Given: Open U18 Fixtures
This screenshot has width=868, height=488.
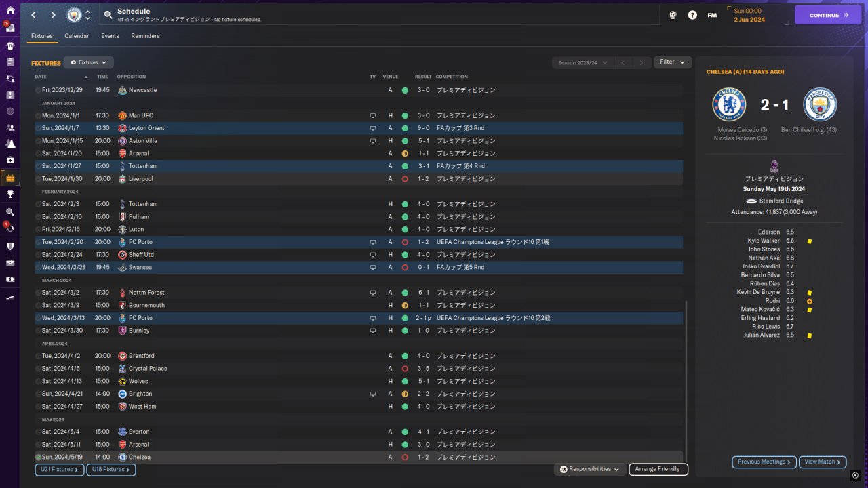Looking at the screenshot, I should pyautogui.click(x=111, y=469).
